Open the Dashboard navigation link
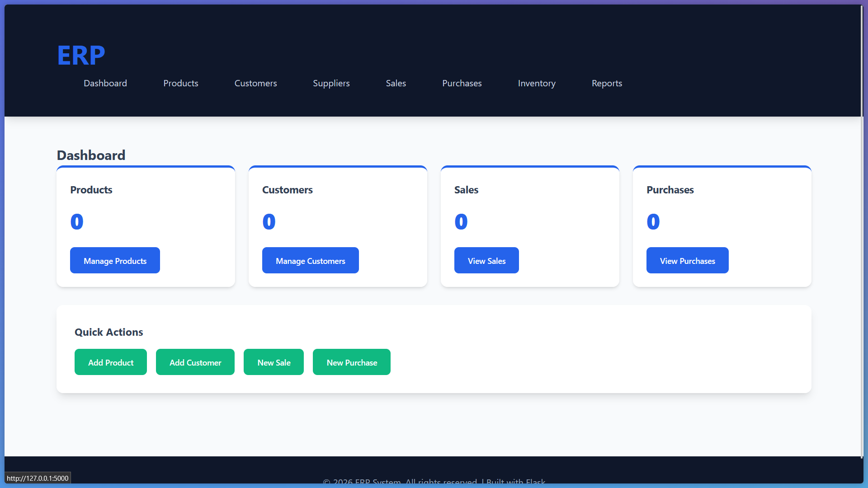Screen dimensions: 868x488 point(105,83)
